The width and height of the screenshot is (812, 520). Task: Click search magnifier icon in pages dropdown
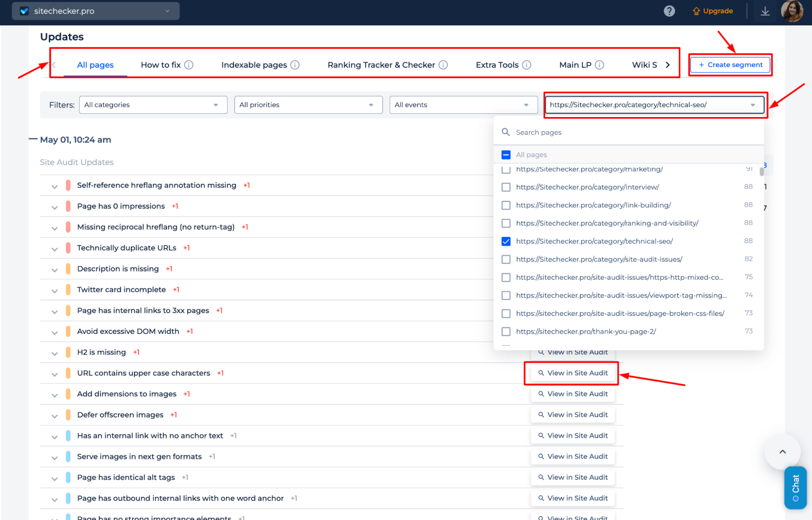click(x=506, y=132)
